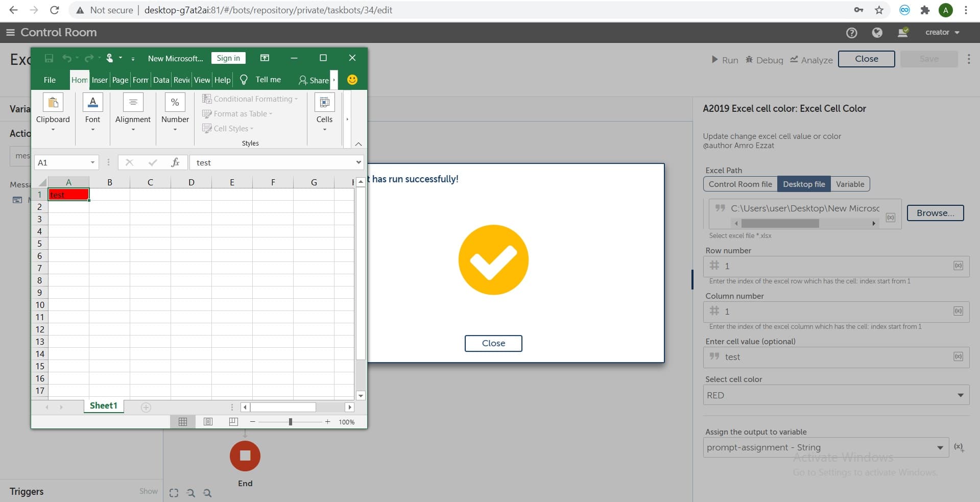The image size is (980, 502).
Task: Click the Excel zoom level slider
Action: [290, 422]
